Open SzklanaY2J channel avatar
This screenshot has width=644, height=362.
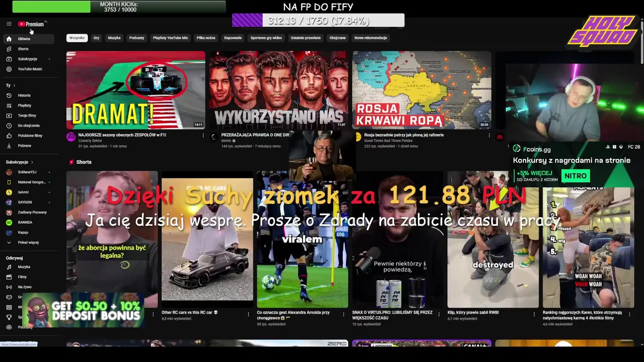tap(9, 172)
